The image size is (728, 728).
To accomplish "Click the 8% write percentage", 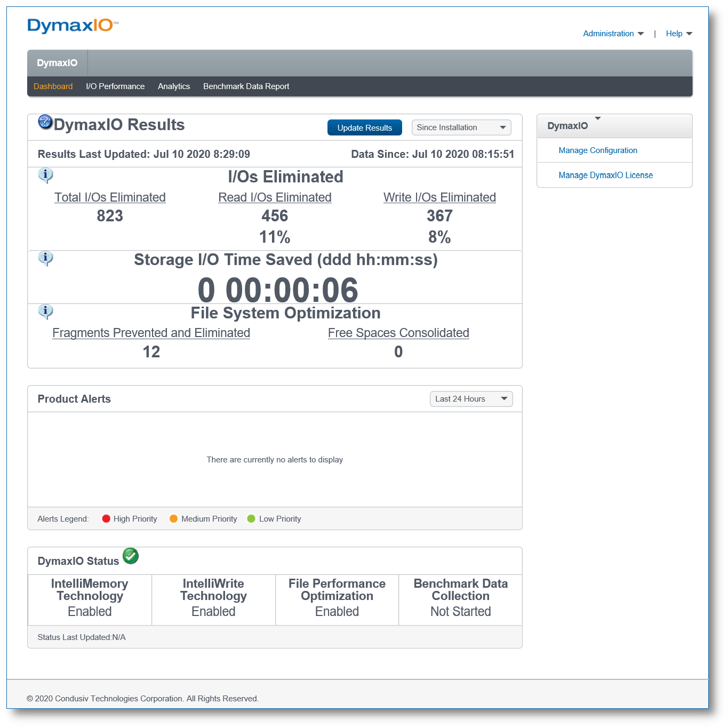I will pos(439,237).
